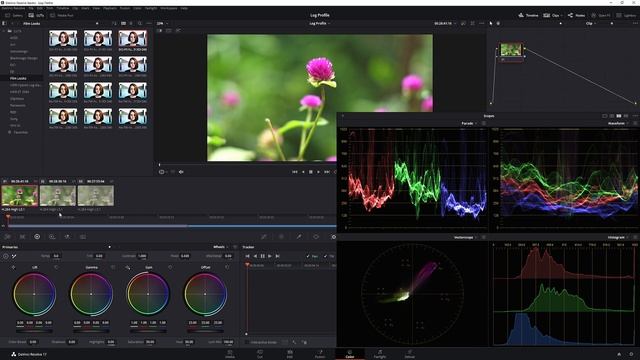Reset the Offset color wheel

(227, 267)
